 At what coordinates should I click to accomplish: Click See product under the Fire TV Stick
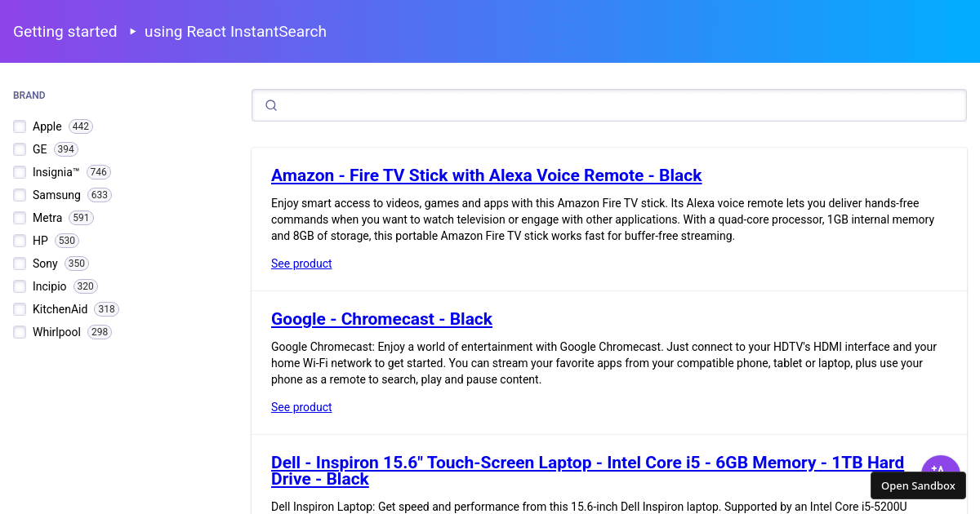301,263
